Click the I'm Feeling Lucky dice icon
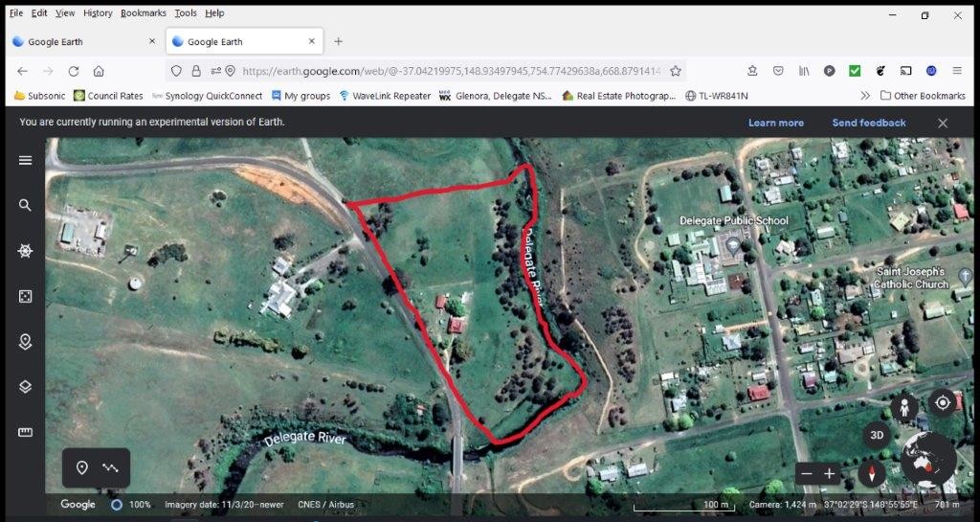980x522 pixels. coord(25,296)
